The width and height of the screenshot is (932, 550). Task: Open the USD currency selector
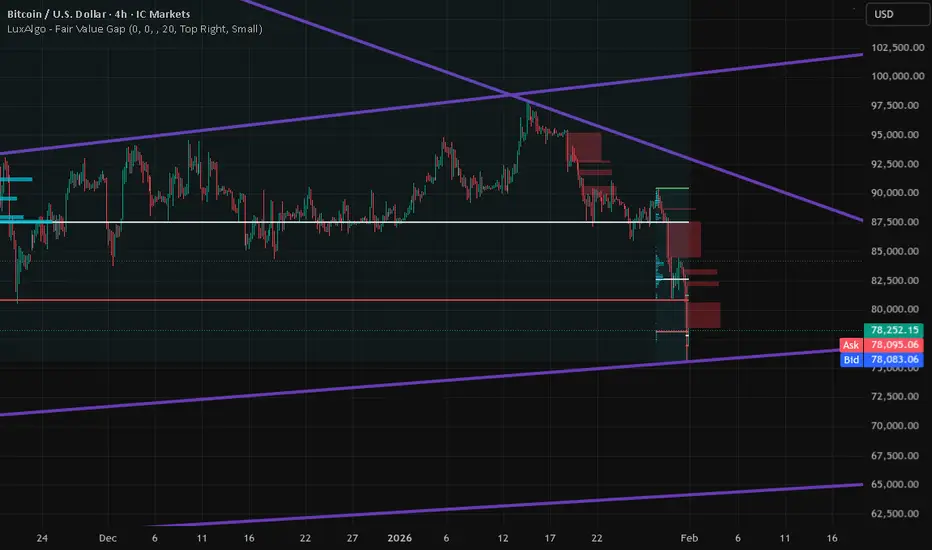tap(898, 14)
